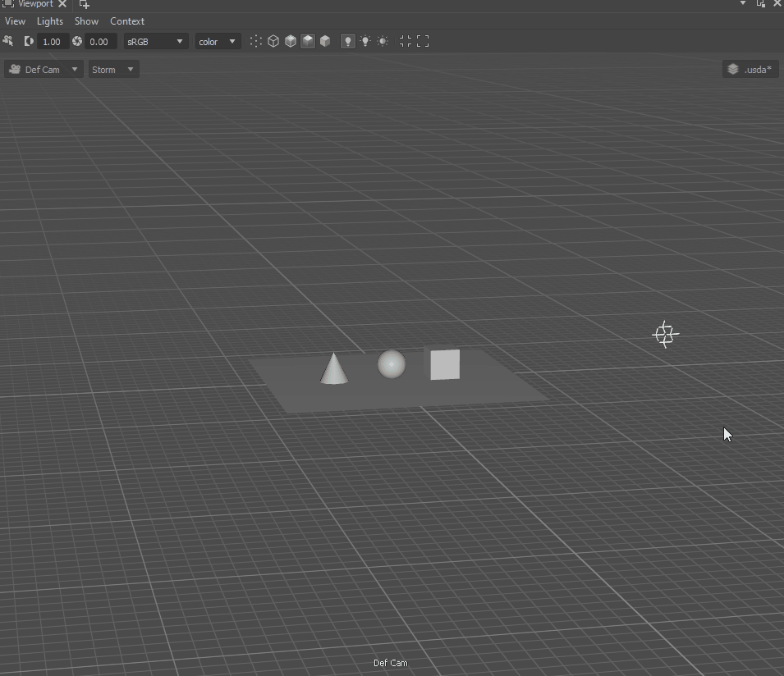Screen dimensions: 784x676
Task: Open the Show menu
Action: (x=86, y=21)
